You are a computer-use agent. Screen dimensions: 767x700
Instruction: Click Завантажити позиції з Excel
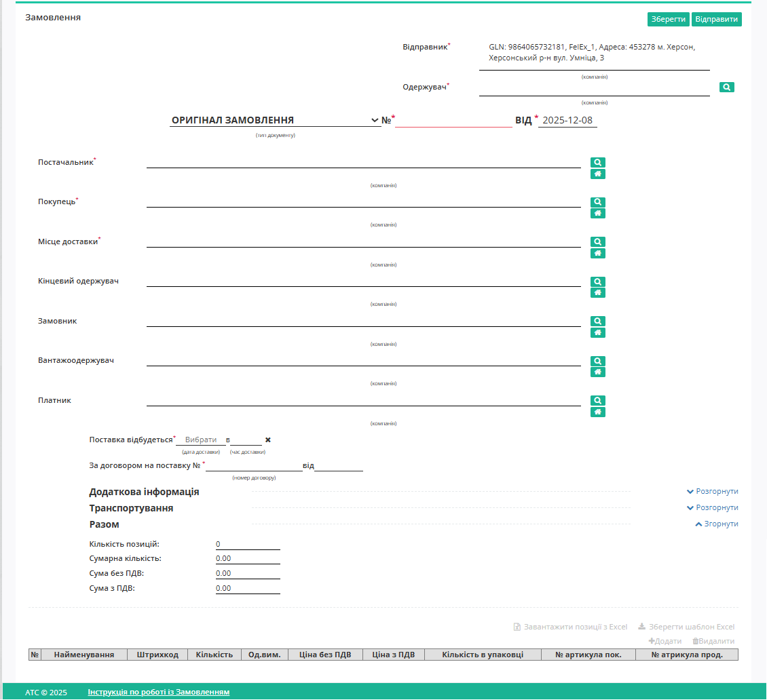[570, 627]
